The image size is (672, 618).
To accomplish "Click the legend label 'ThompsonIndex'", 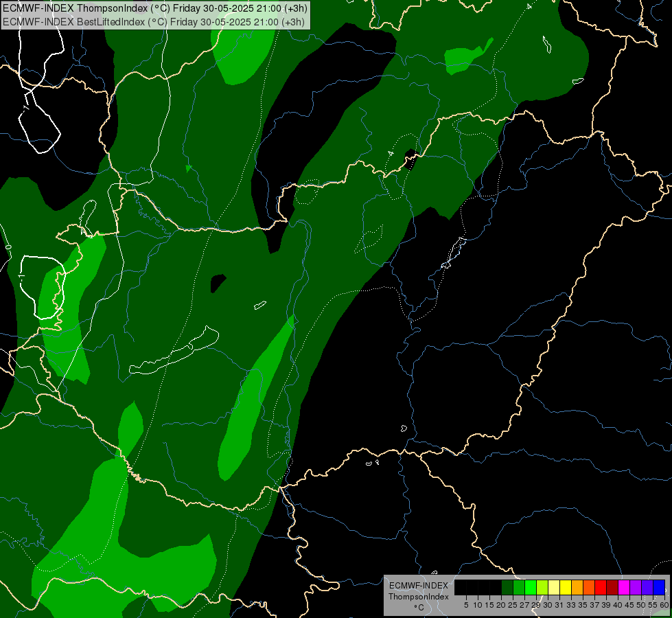I will (x=419, y=597).
